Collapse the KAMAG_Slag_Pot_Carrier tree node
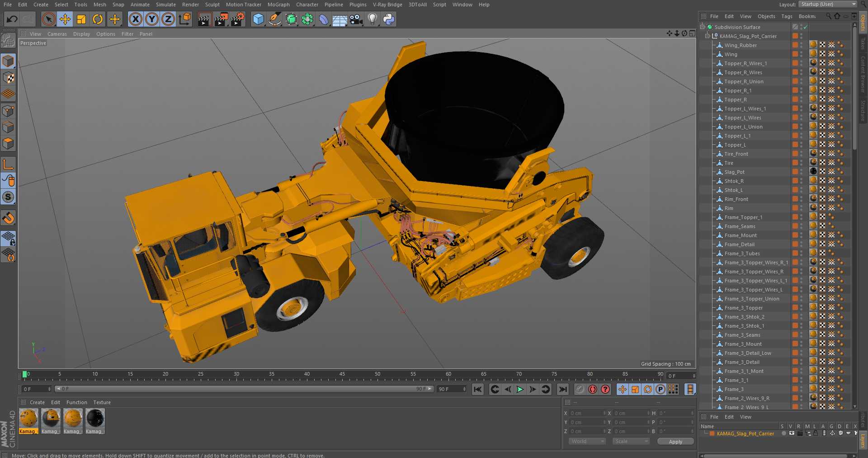Viewport: 868px width, 458px height. (x=708, y=36)
